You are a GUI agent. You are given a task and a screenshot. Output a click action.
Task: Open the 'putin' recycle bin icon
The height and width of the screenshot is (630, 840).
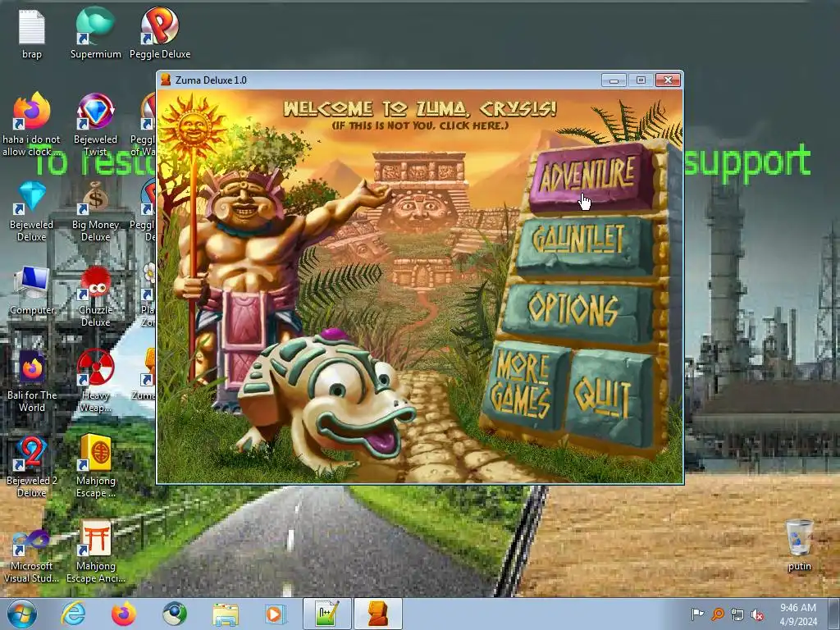coord(799,545)
